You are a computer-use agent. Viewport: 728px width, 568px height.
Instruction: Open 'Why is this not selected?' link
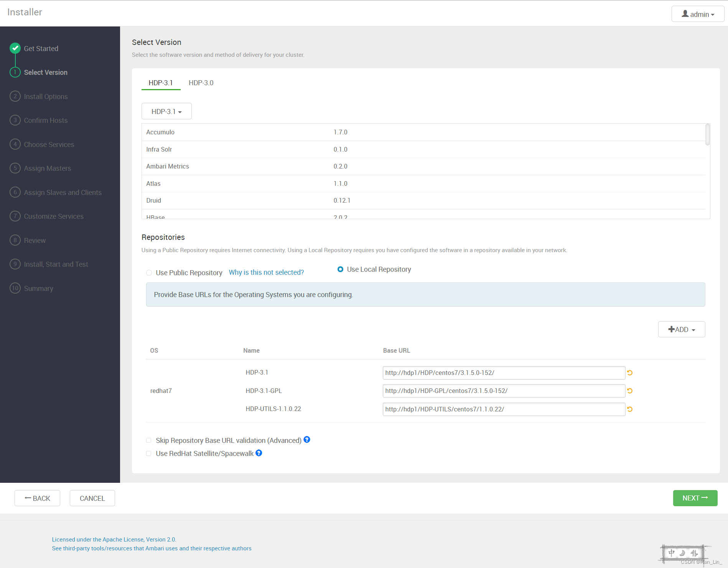266,272
